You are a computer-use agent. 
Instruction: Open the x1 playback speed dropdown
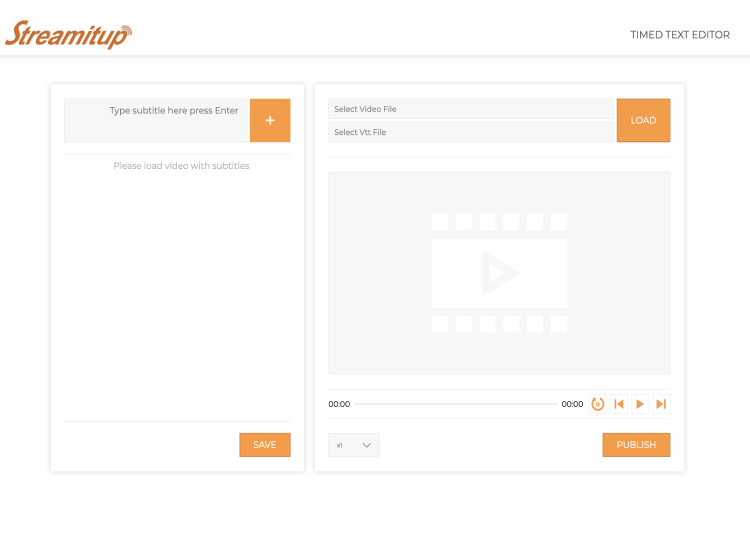pos(353,445)
